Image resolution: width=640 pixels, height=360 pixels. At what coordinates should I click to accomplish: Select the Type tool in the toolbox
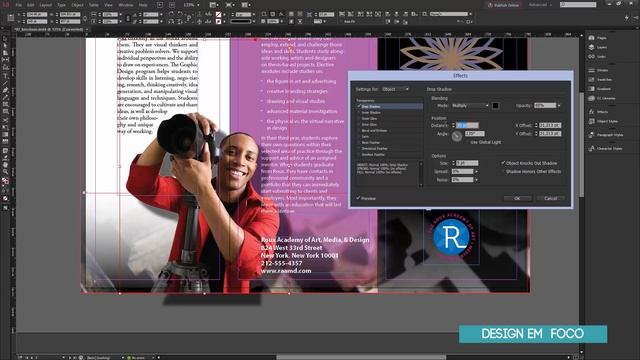(5, 76)
